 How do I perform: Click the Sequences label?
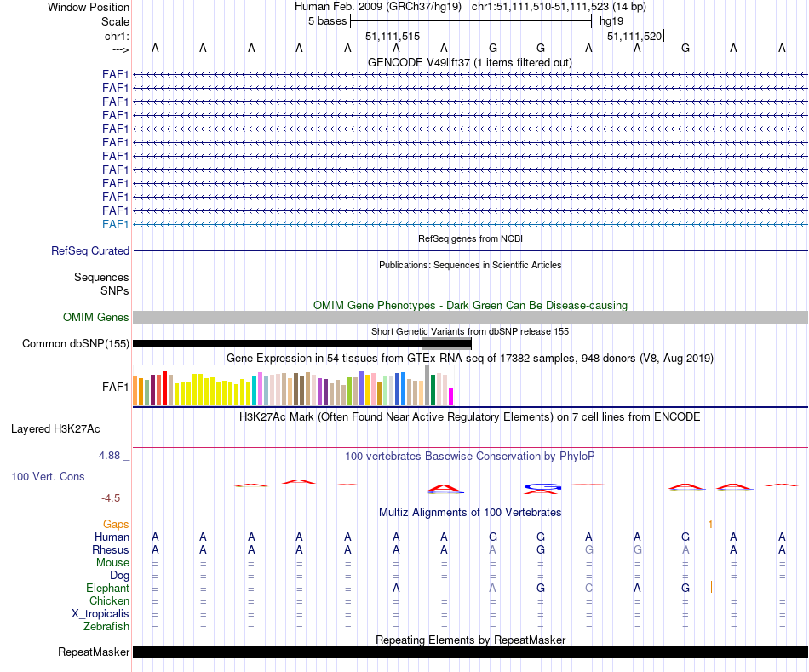(x=101, y=277)
